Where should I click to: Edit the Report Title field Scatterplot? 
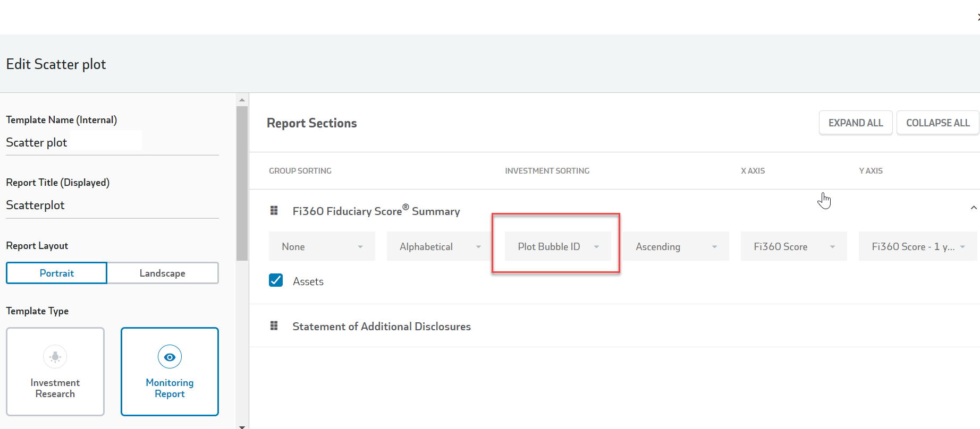[112, 205]
